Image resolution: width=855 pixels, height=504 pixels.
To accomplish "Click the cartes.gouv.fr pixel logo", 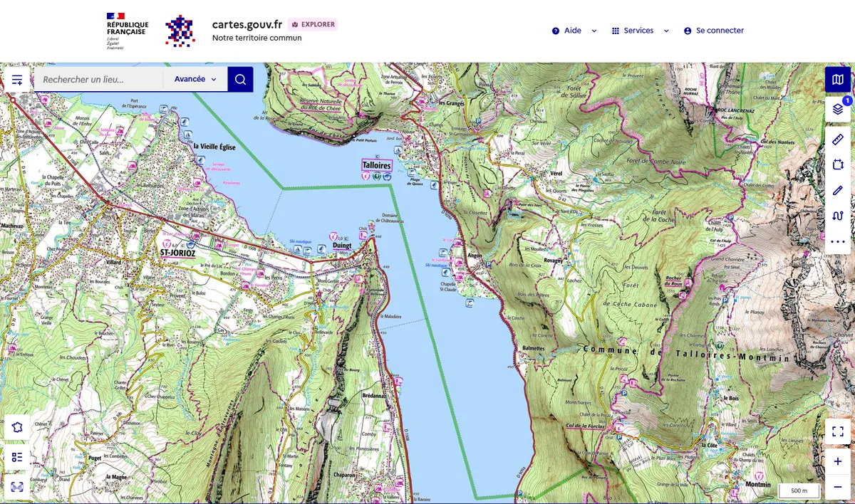I will (x=180, y=31).
